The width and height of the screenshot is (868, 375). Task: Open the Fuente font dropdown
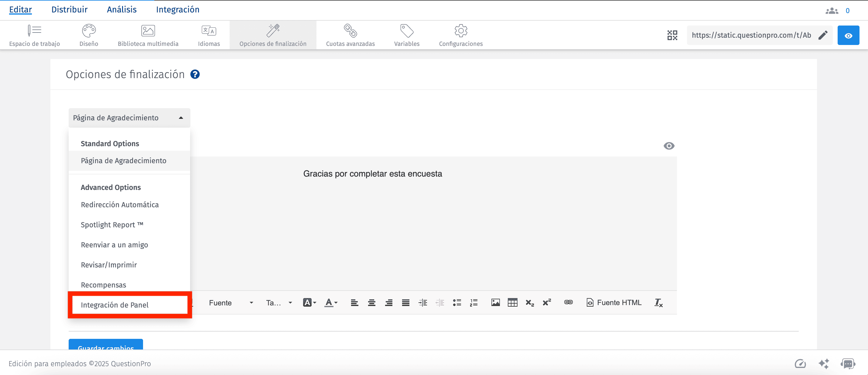point(230,302)
